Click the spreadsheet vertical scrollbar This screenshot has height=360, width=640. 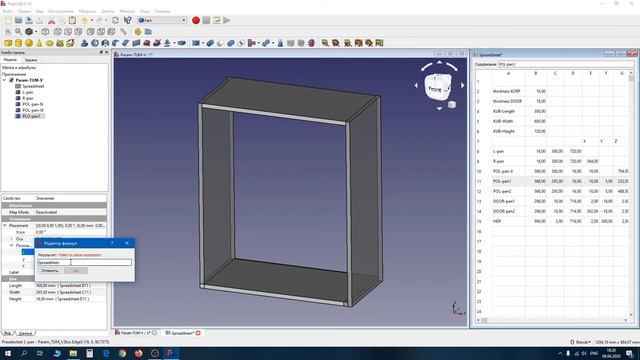(x=631, y=194)
